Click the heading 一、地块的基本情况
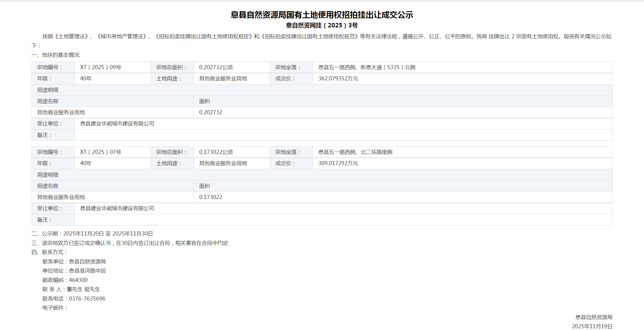 click(x=56, y=55)
